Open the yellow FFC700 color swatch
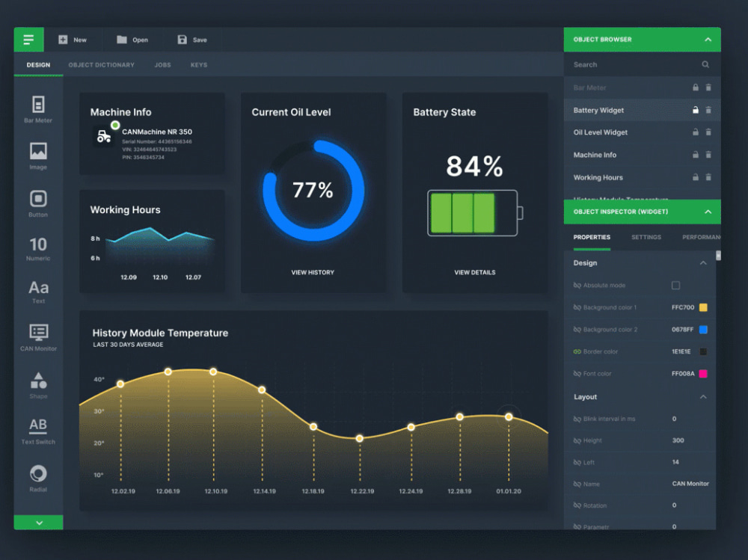This screenshot has width=748, height=560. [x=703, y=307]
